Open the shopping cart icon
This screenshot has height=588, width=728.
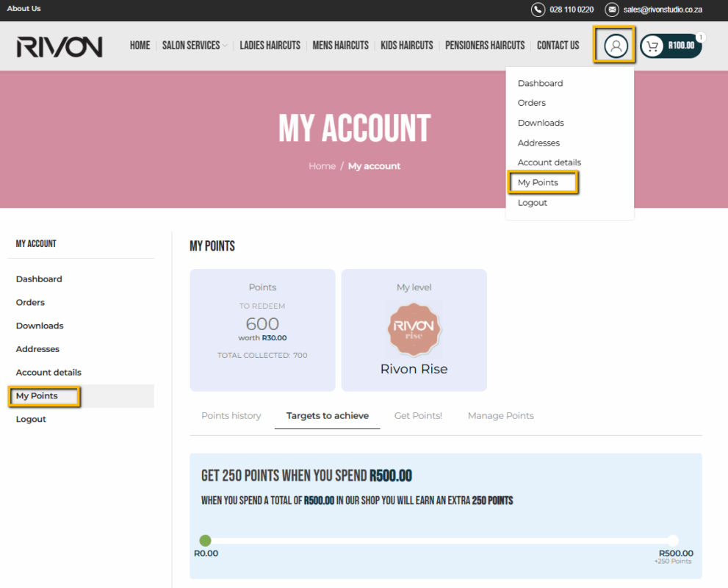point(652,46)
